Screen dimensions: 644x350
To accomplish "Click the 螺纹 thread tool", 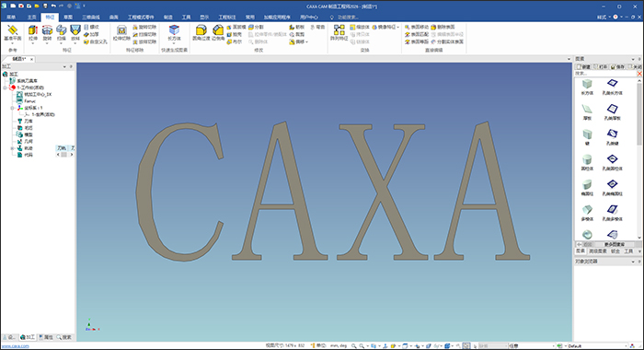I will pyautogui.click(x=91, y=27).
